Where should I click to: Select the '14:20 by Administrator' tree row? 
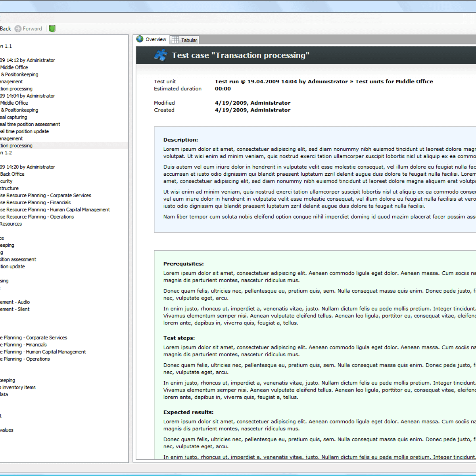click(x=27, y=167)
